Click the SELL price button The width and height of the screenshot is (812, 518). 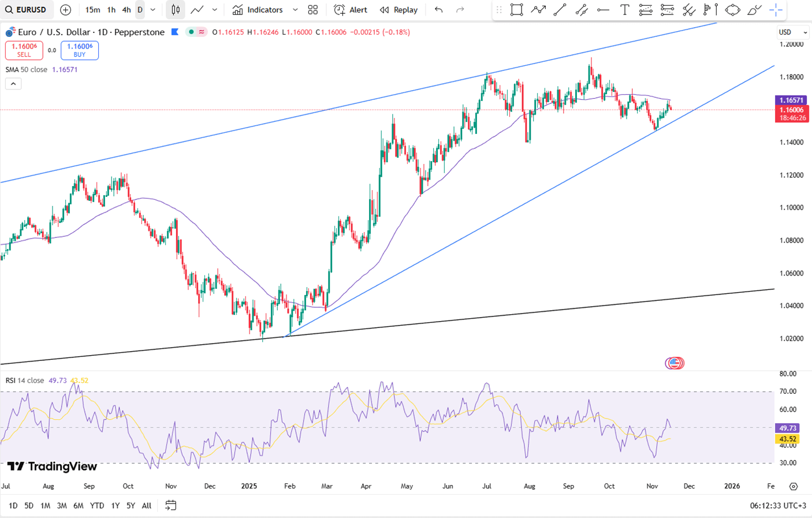(x=24, y=50)
